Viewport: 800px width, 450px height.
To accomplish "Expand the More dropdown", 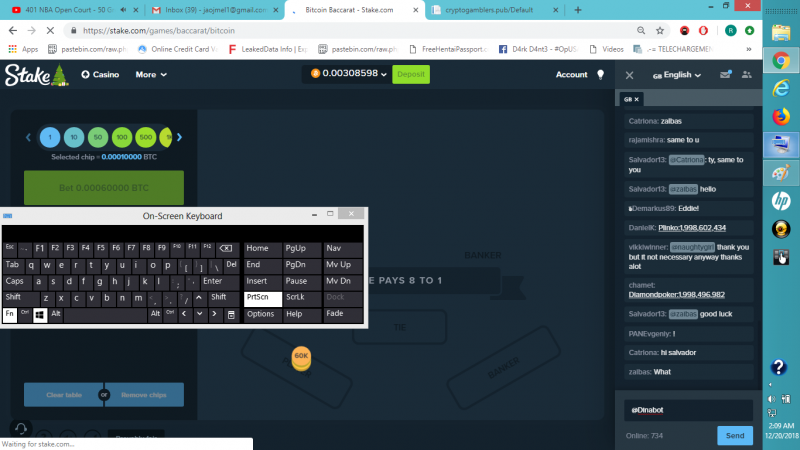I will (x=151, y=74).
